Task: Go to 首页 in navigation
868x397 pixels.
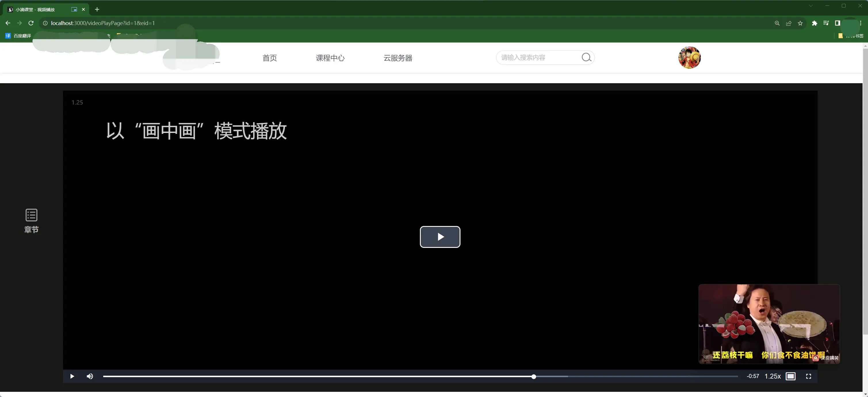Action: [269, 58]
